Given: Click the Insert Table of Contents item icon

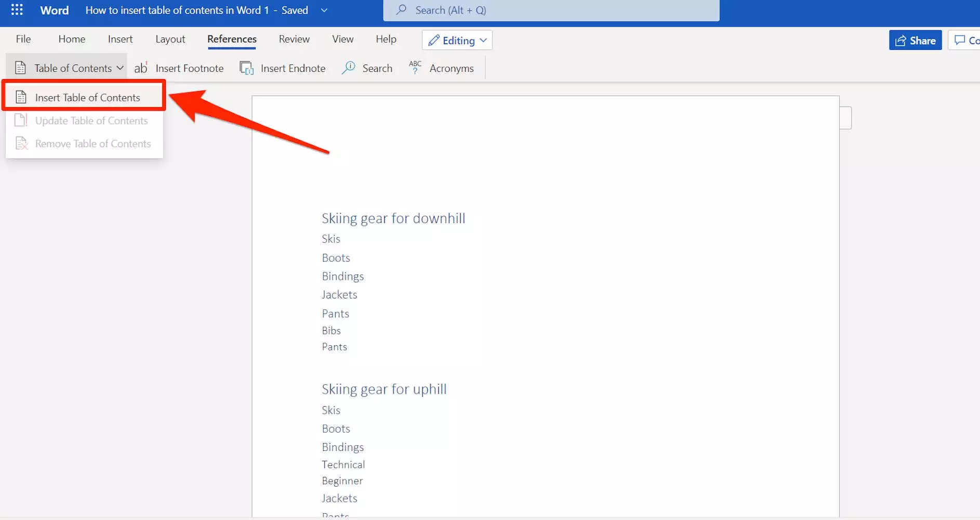Looking at the screenshot, I should [x=21, y=97].
